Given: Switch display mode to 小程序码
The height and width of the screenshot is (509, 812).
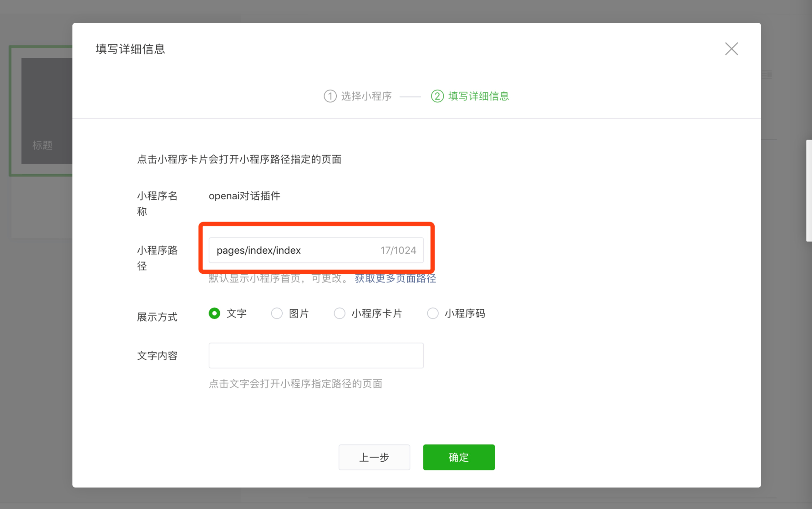Looking at the screenshot, I should tap(433, 313).
